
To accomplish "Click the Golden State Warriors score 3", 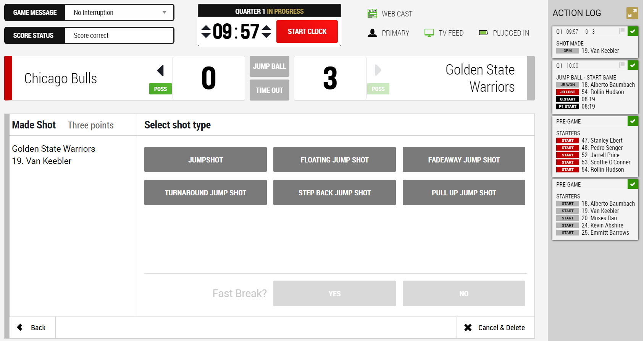I will [x=330, y=78].
